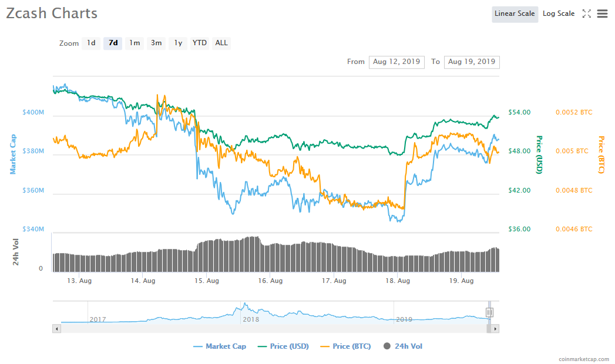Click the $340M market cap label
The width and height of the screenshot is (615, 364).
[x=33, y=229]
